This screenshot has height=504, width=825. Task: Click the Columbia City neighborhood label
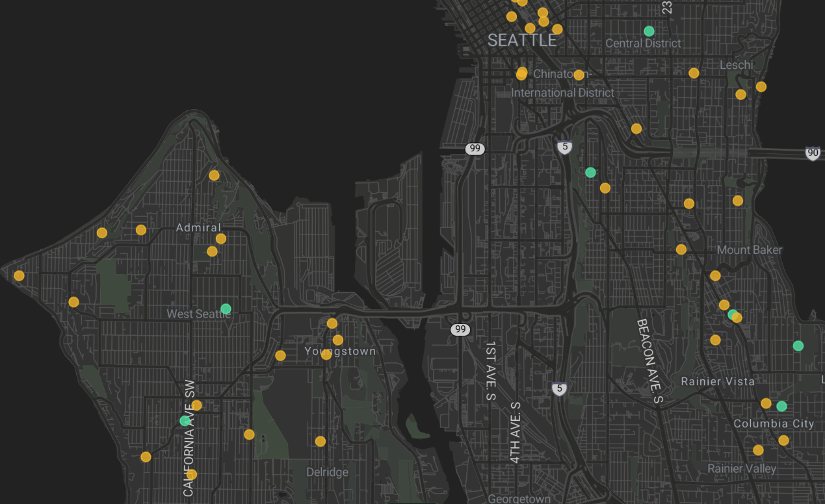pyautogui.click(x=775, y=423)
